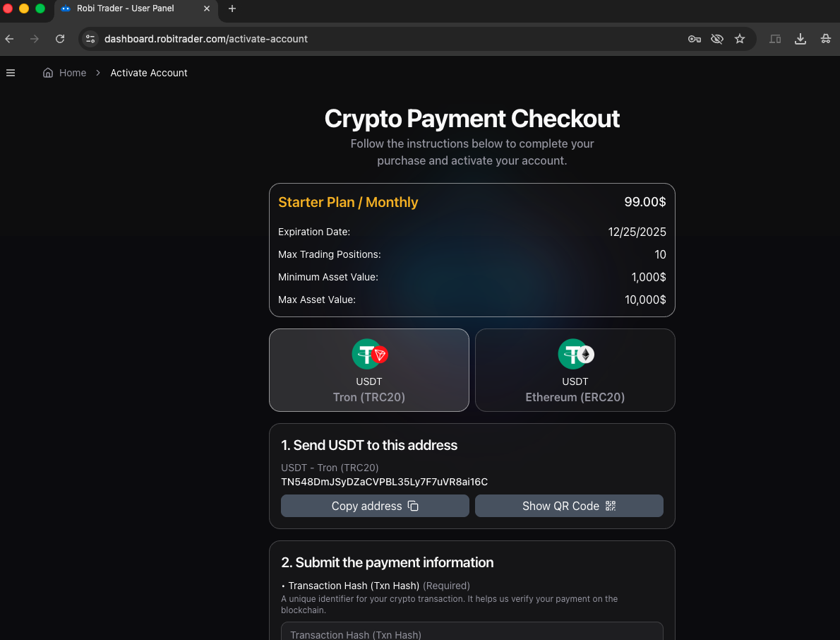Open the hamburger sidebar menu
The image size is (840, 640).
click(x=11, y=73)
